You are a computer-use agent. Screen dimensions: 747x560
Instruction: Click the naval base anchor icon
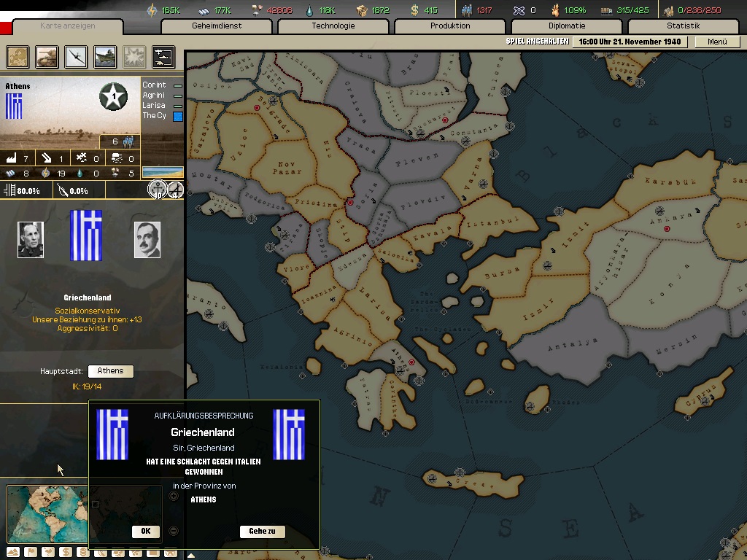coord(157,190)
